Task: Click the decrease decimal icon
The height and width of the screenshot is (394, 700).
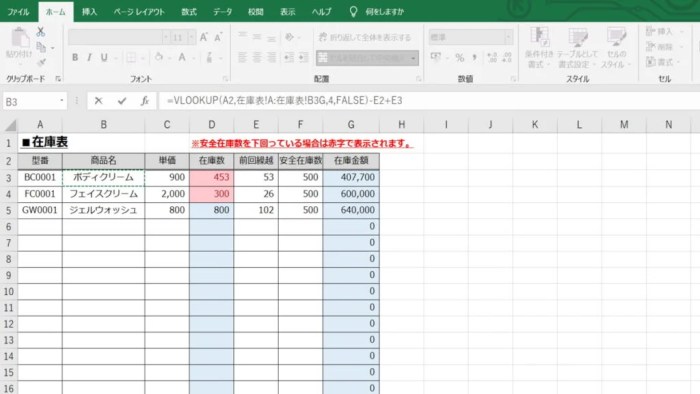Action: [507, 58]
